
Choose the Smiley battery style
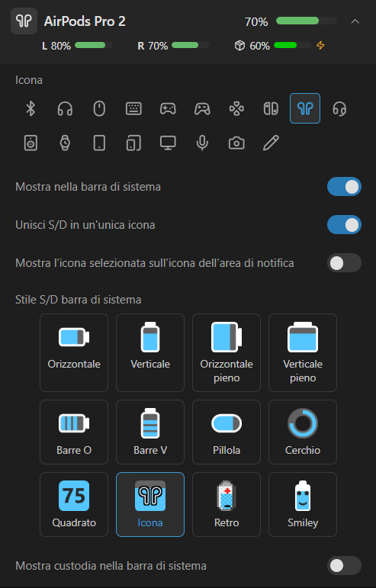(303, 504)
